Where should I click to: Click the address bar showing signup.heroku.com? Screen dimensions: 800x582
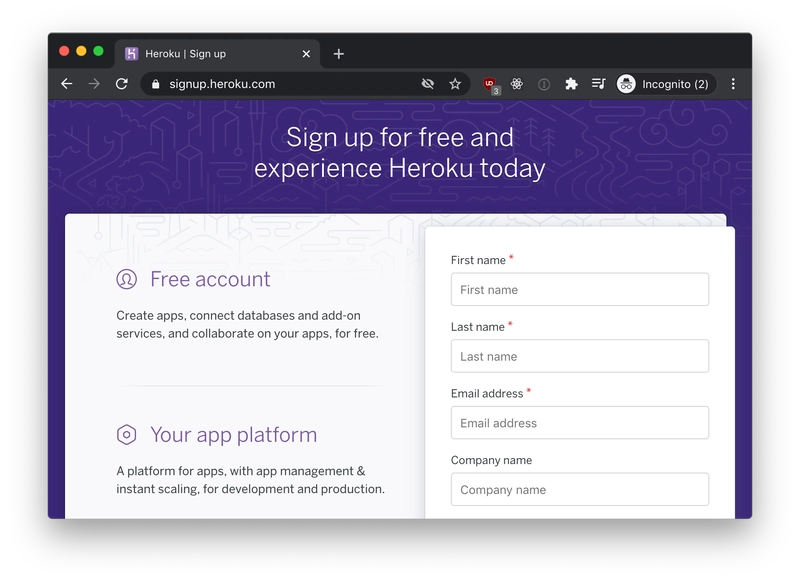point(250,85)
